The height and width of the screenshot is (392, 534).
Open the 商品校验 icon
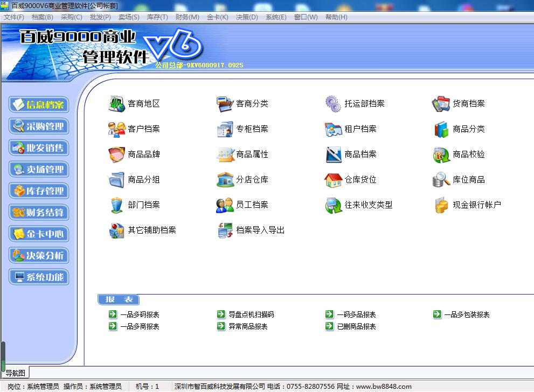pos(441,155)
